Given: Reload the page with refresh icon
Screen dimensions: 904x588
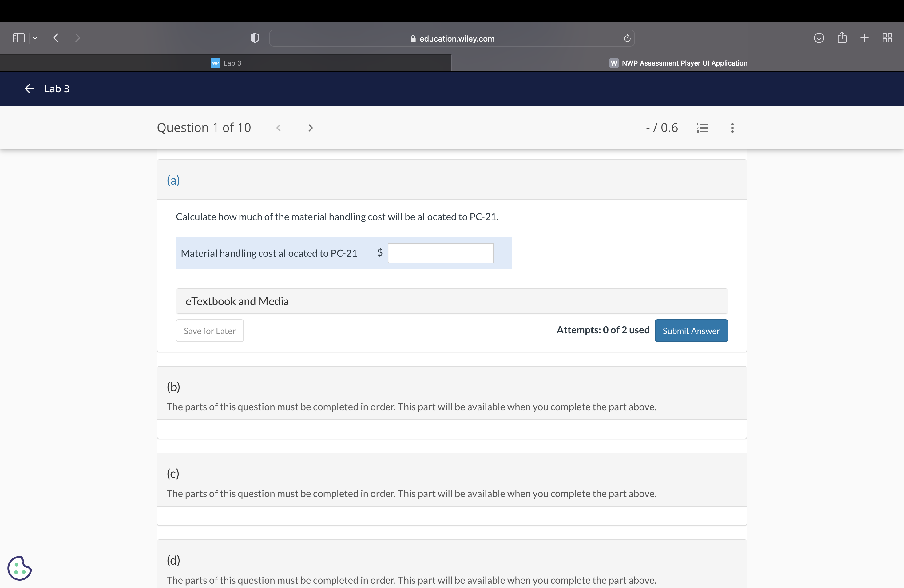Looking at the screenshot, I should click(627, 38).
